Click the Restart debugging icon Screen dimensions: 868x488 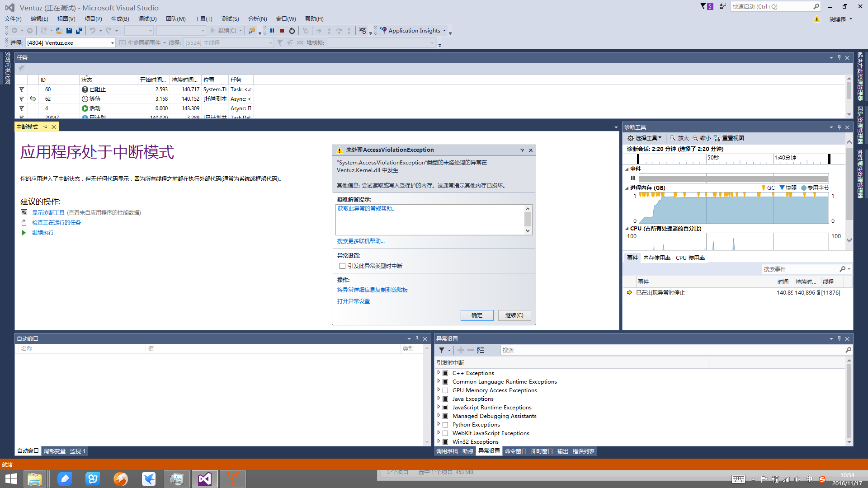(292, 31)
